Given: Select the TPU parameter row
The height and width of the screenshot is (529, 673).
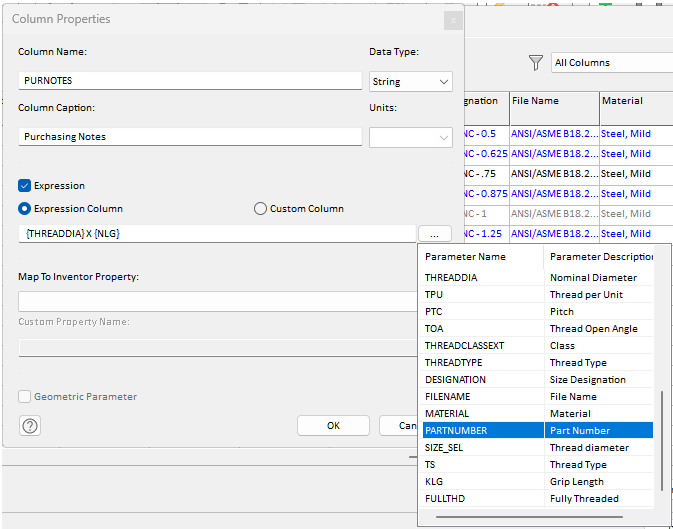Looking at the screenshot, I should tap(538, 295).
